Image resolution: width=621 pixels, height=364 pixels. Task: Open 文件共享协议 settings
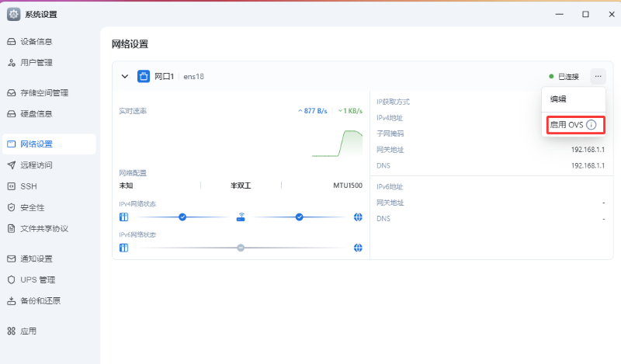pos(43,229)
